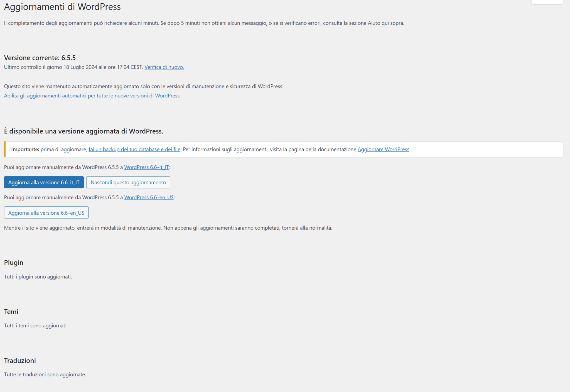Abilita gli aggiornamenti automatici per nuove versioni
This screenshot has width=570, height=392.
point(92,95)
